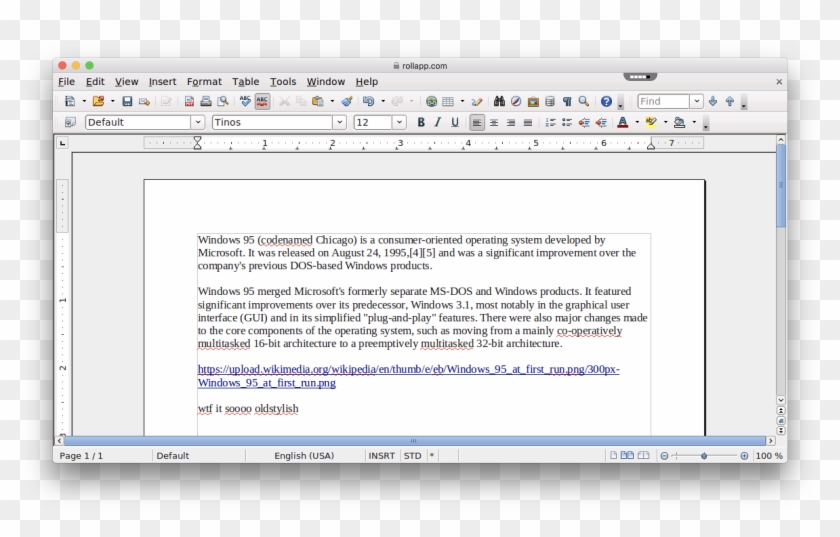Viewport: 840px width, 537px height.
Task: Insert a table with the grid icon
Action: pyautogui.click(x=448, y=101)
